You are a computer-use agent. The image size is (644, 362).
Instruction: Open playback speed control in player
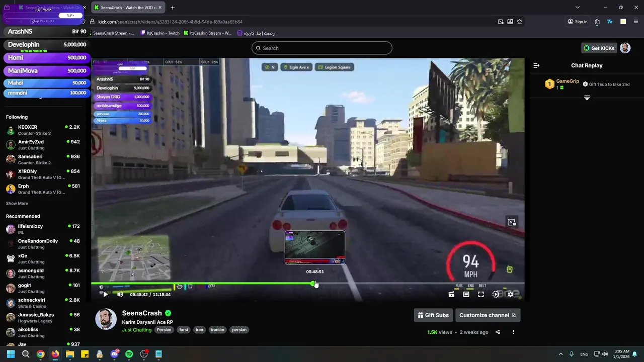click(496, 295)
